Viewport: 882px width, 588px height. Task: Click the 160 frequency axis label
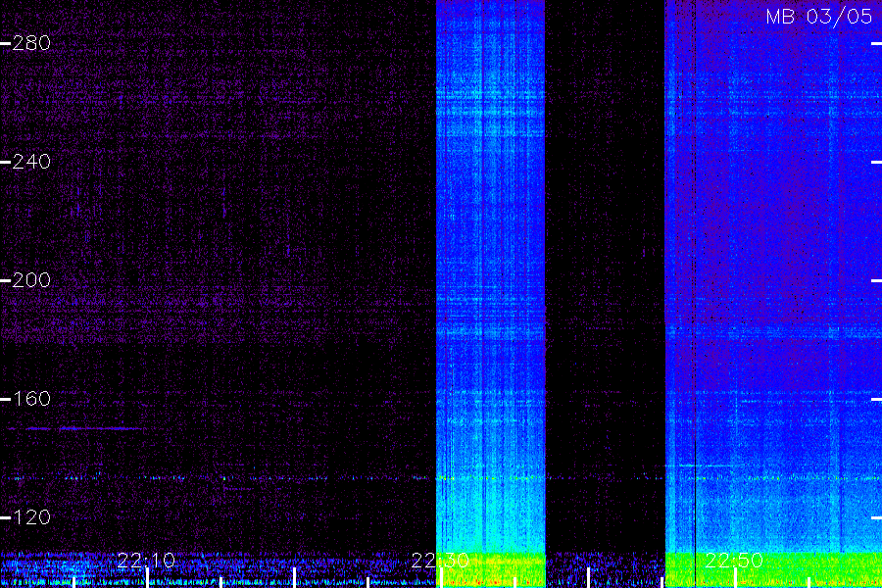pos(31,399)
